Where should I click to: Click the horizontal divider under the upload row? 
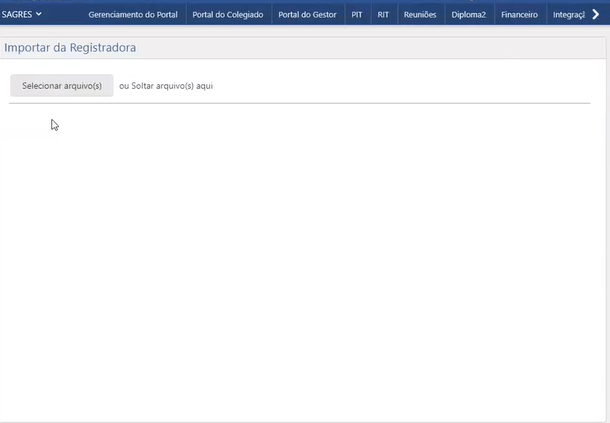click(x=300, y=103)
